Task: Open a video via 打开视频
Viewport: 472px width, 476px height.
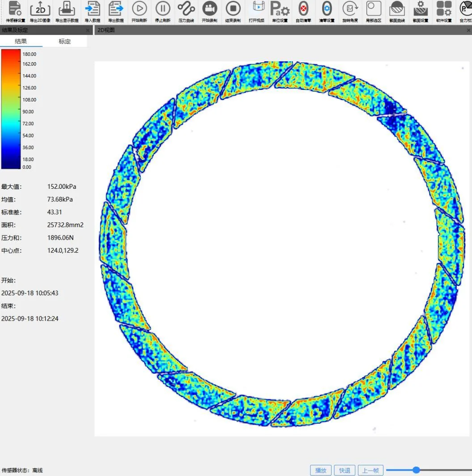Action: tap(256, 12)
